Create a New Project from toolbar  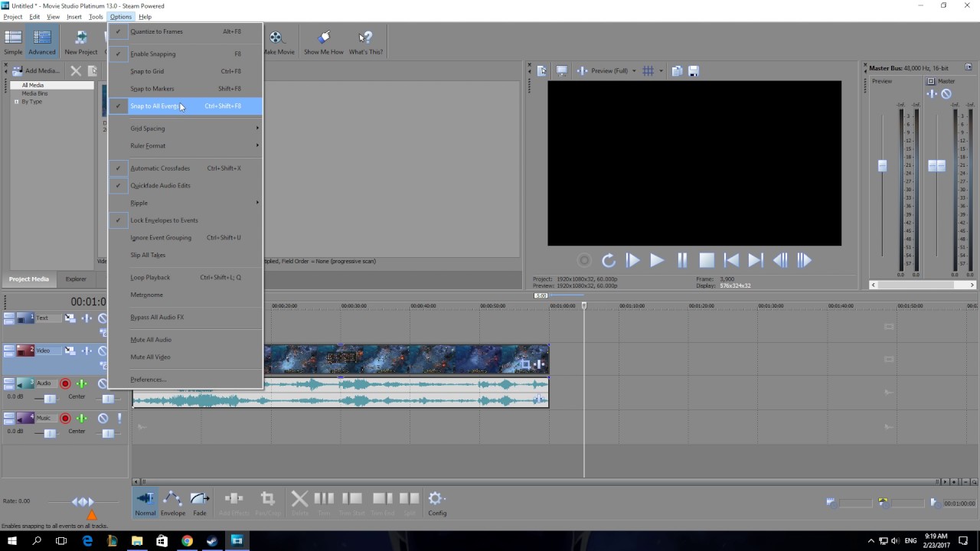point(80,42)
